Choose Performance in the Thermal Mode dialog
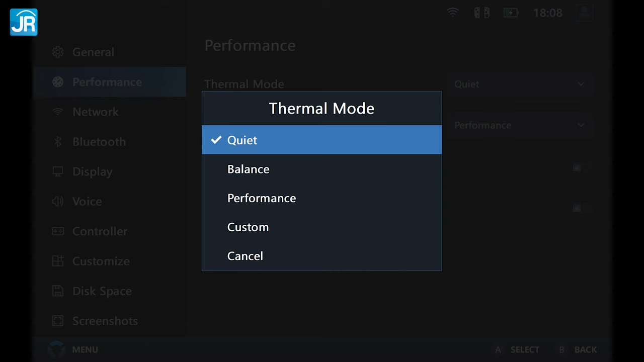 (x=321, y=198)
